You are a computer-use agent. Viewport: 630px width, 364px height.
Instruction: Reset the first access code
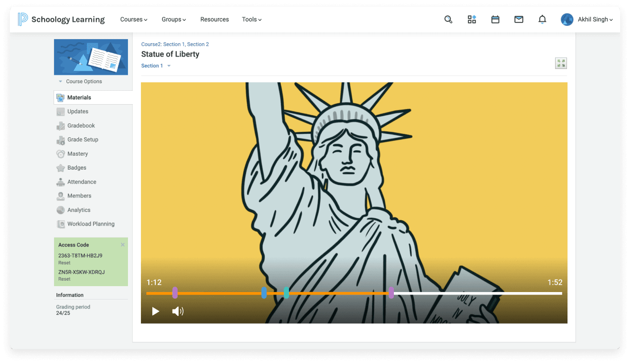64,263
